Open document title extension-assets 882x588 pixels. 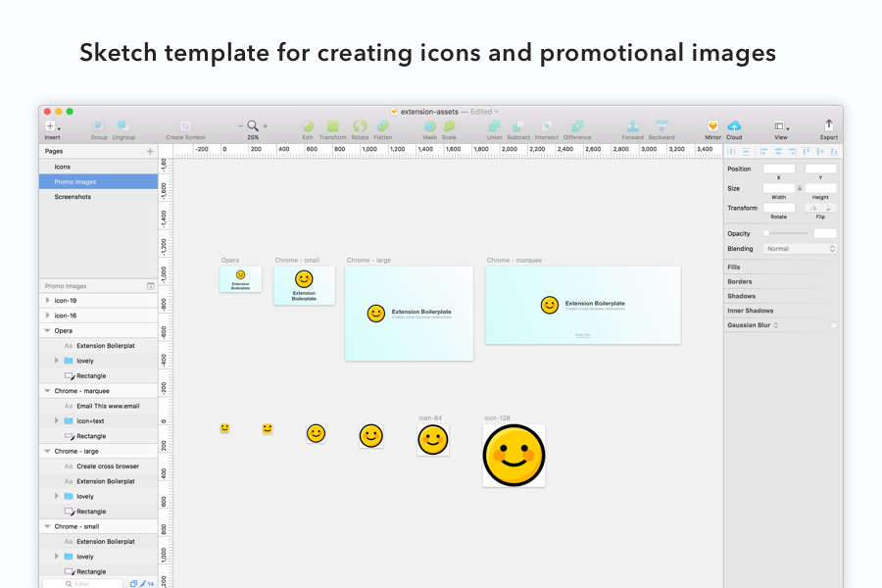(x=429, y=112)
